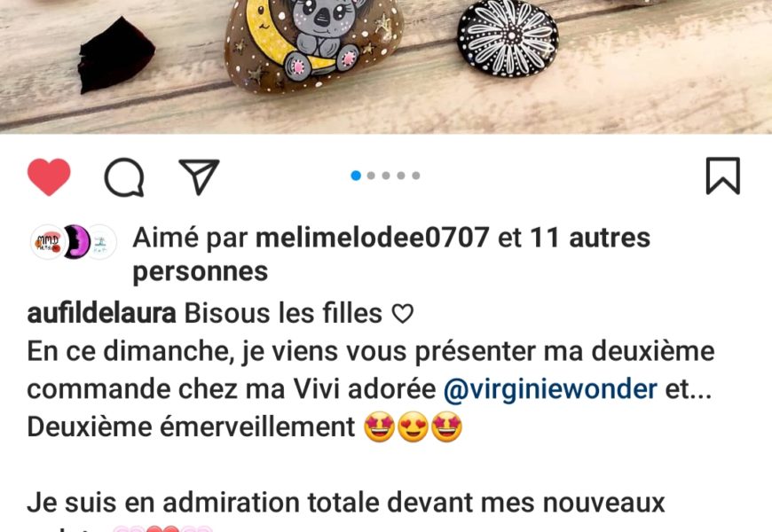Open comments with the speech bubble icon
772x532 pixels.
pyautogui.click(x=124, y=177)
